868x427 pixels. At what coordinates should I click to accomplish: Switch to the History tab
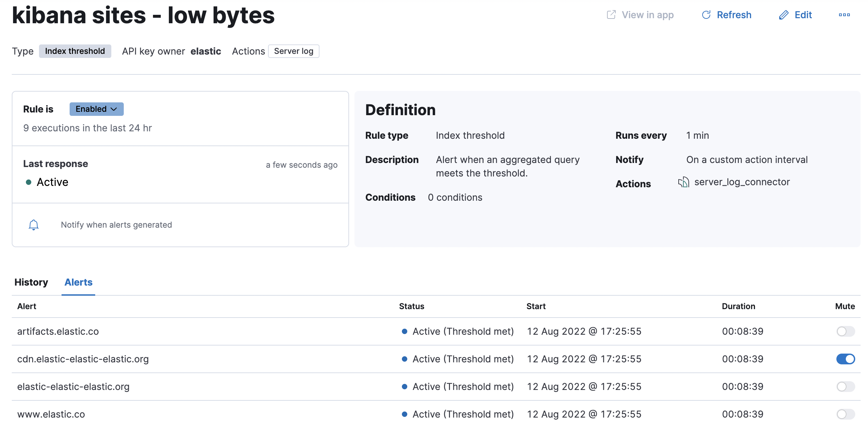(x=31, y=282)
